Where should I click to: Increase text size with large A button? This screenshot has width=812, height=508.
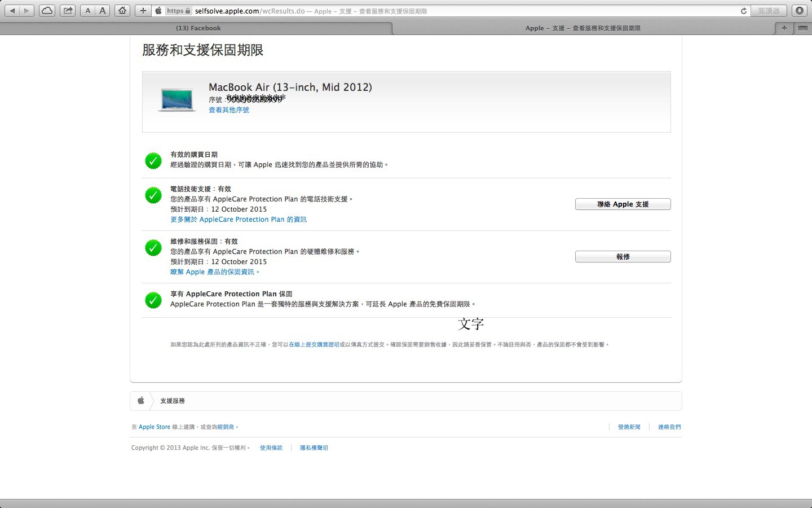pos(103,11)
